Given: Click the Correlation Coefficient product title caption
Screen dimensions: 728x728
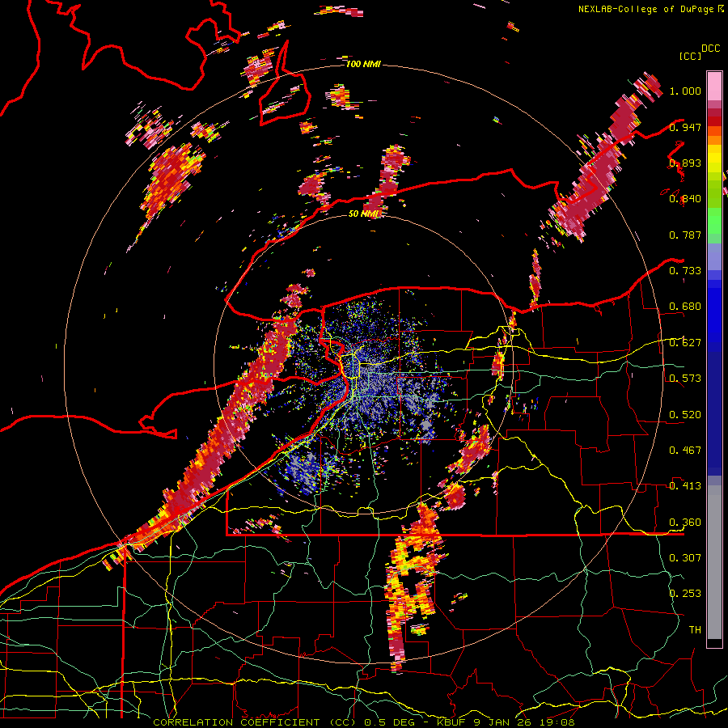Looking at the screenshot, I should coord(364,722).
